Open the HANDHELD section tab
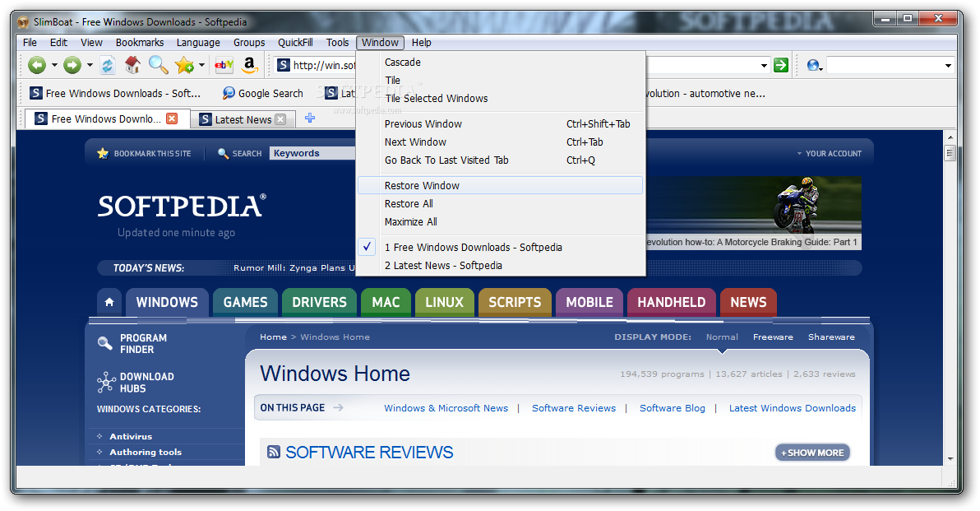Viewport: 980px width, 511px height. point(671,302)
